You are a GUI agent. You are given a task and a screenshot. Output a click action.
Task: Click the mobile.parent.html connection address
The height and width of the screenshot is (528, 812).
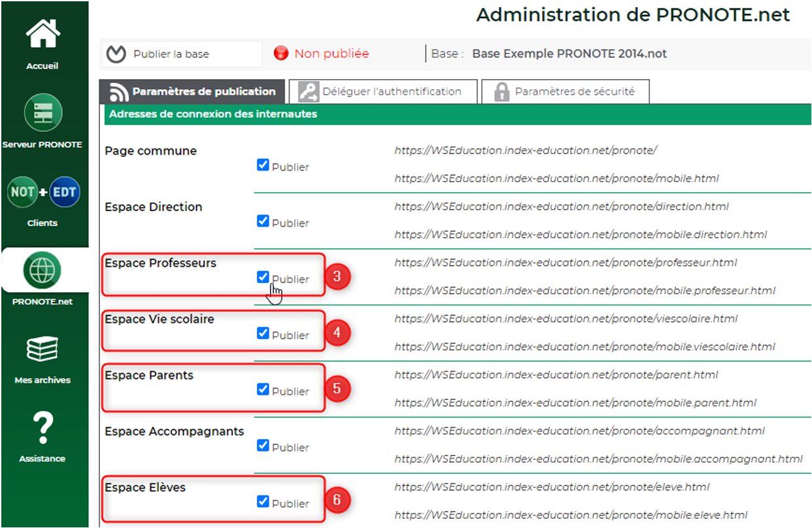coord(575,403)
